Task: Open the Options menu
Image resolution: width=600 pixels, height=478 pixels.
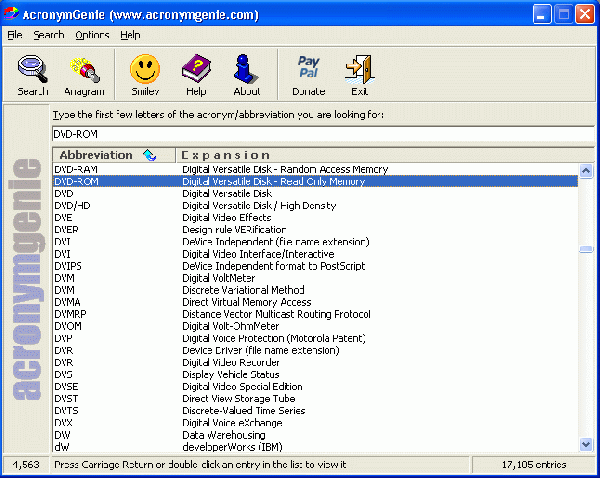Action: (92, 35)
